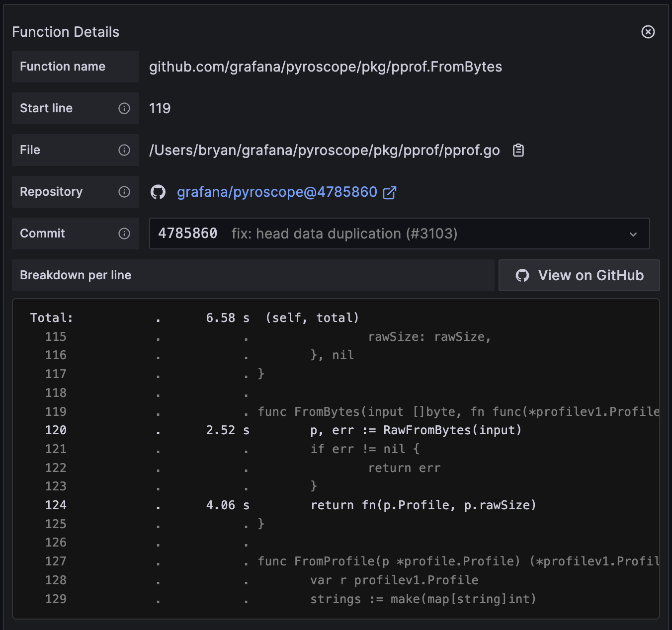The height and width of the screenshot is (630, 672).
Task: Dismiss the Function Details panel
Action: pyautogui.click(x=648, y=32)
